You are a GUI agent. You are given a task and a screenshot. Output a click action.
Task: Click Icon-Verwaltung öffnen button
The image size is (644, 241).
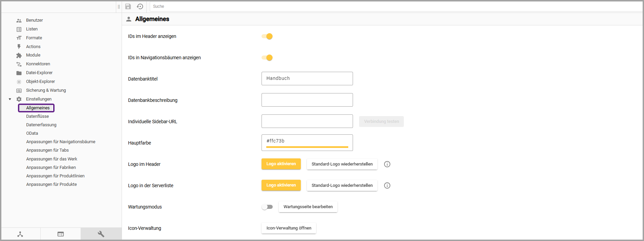coord(289,228)
